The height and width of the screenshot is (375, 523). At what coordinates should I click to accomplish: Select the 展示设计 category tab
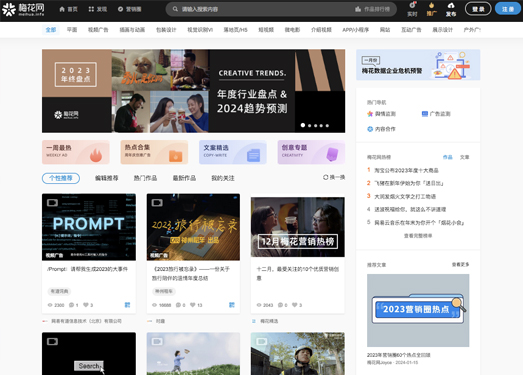click(443, 30)
